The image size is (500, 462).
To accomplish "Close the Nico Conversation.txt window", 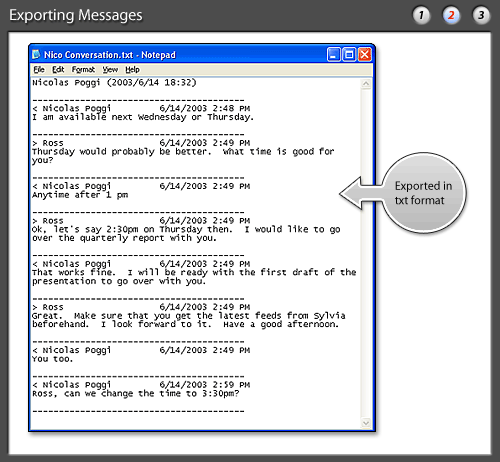I will pos(365,55).
